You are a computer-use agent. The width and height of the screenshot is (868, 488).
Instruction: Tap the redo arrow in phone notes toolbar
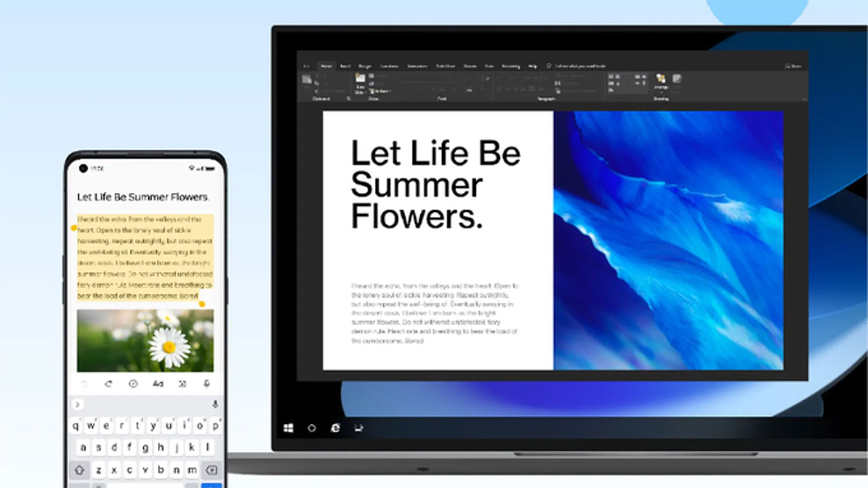coord(108,384)
